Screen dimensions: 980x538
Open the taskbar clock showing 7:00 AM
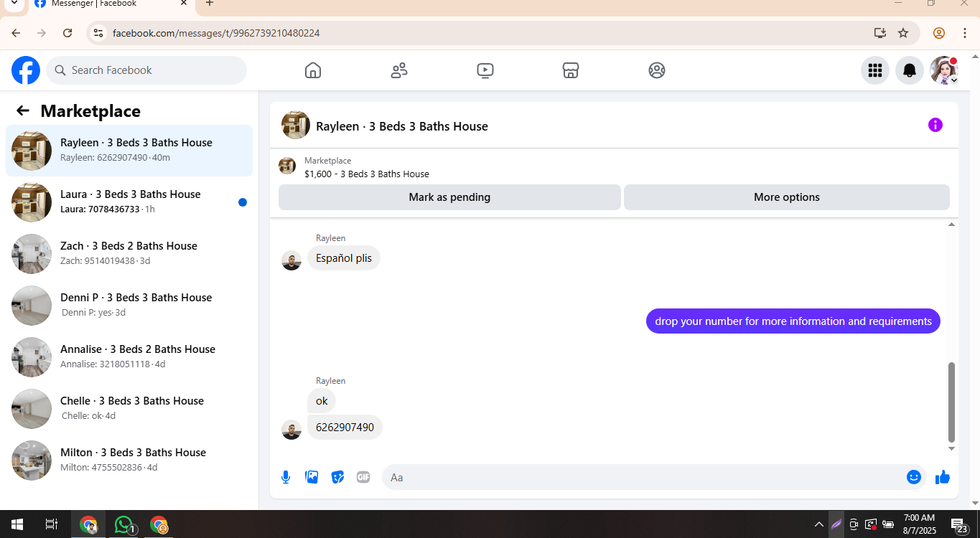[x=919, y=524]
